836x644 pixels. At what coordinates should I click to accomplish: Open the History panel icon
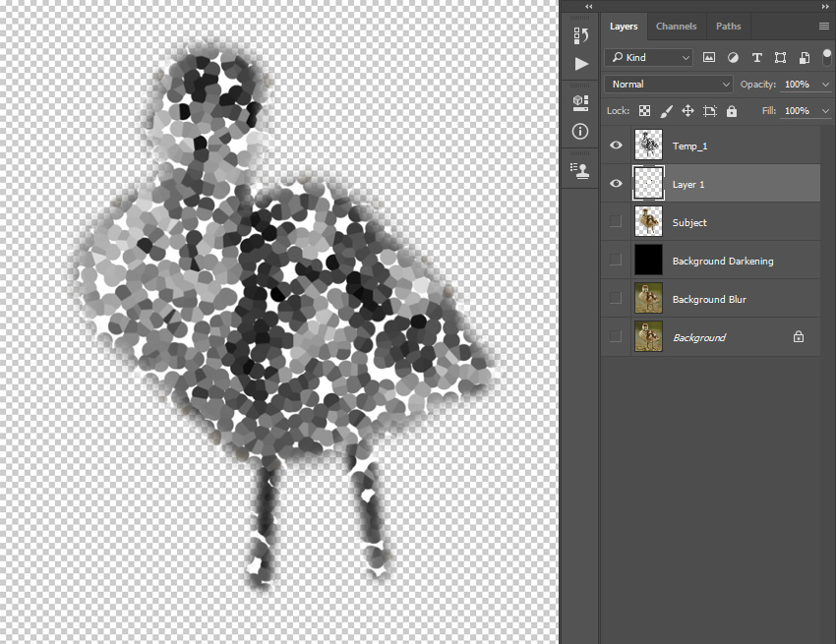(x=580, y=35)
